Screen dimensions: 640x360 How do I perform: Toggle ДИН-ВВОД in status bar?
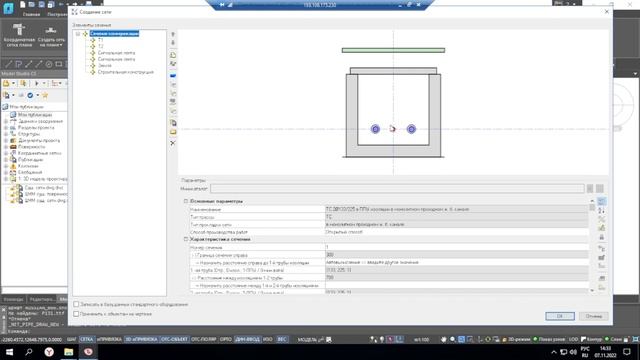[x=247, y=339]
